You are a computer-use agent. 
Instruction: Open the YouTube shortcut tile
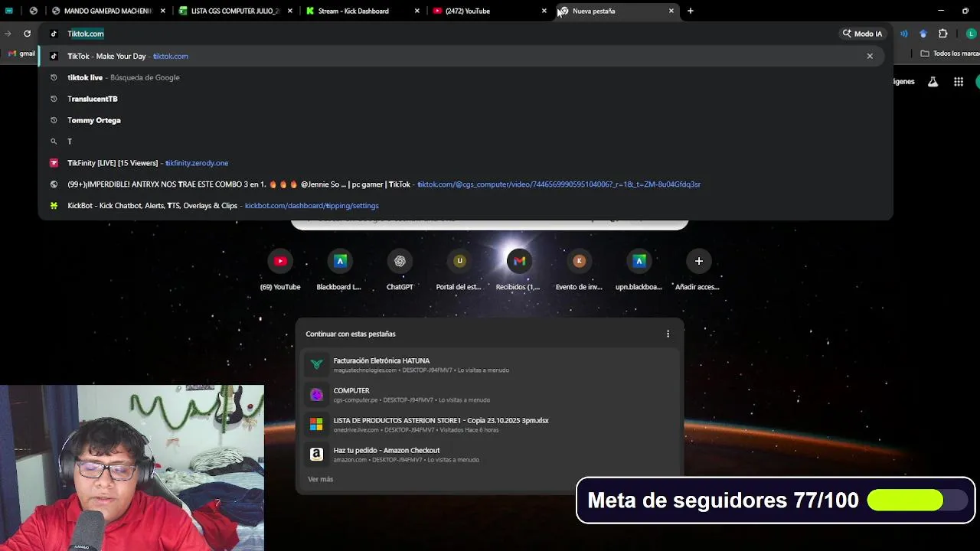(280, 270)
